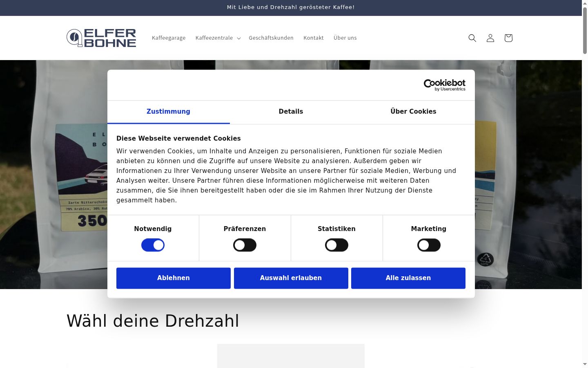
Task: Switch to the Zustimmung tab
Action: click(168, 112)
